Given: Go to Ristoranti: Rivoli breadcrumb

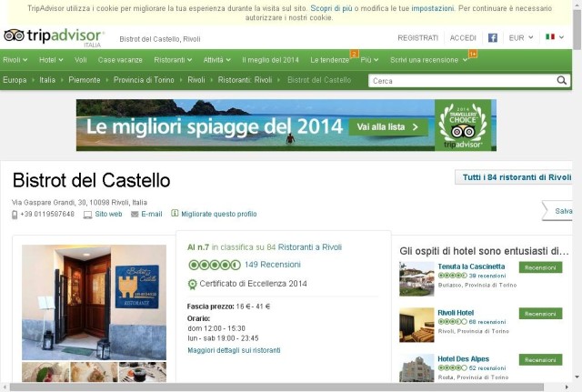Looking at the screenshot, I should (245, 80).
